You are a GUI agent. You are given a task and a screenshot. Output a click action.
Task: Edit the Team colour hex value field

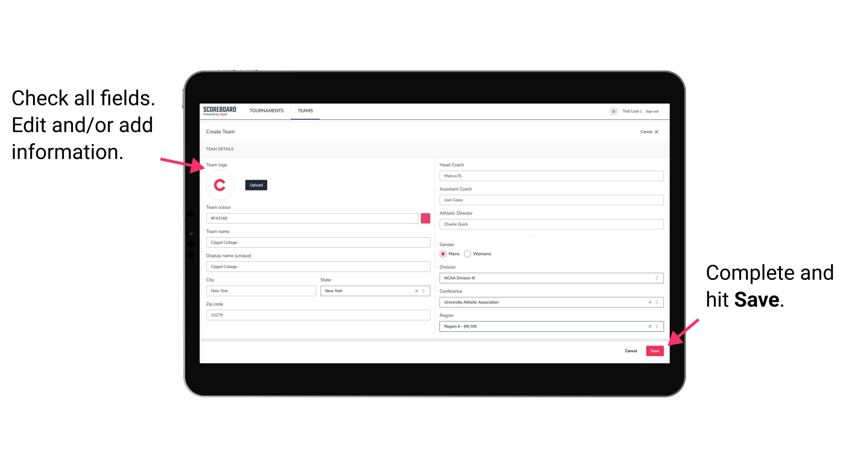point(313,218)
